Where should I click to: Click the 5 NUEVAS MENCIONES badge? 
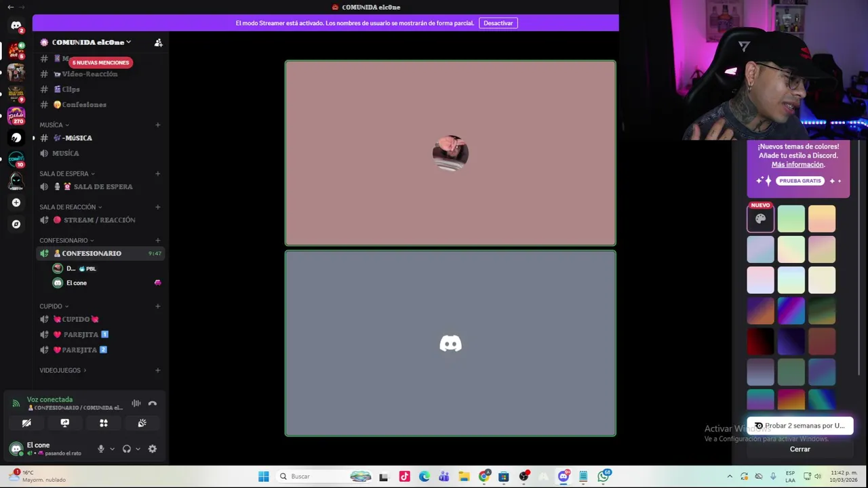[x=100, y=62]
